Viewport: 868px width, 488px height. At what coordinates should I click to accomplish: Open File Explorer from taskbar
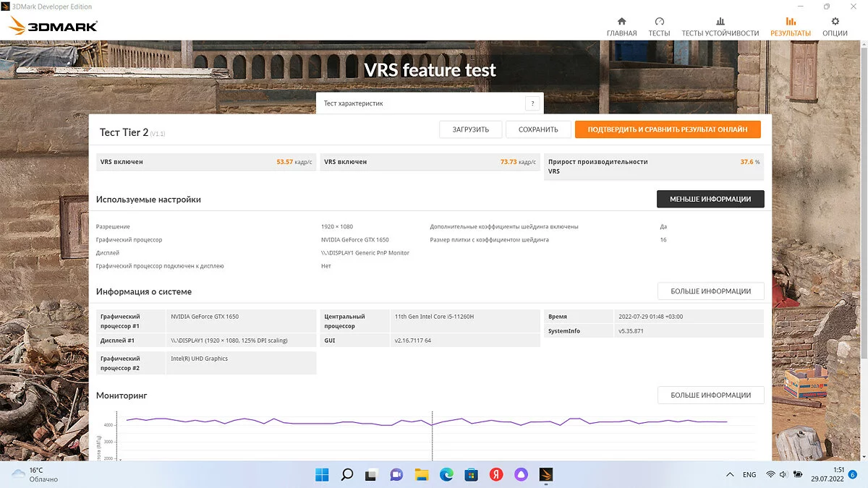(x=422, y=474)
